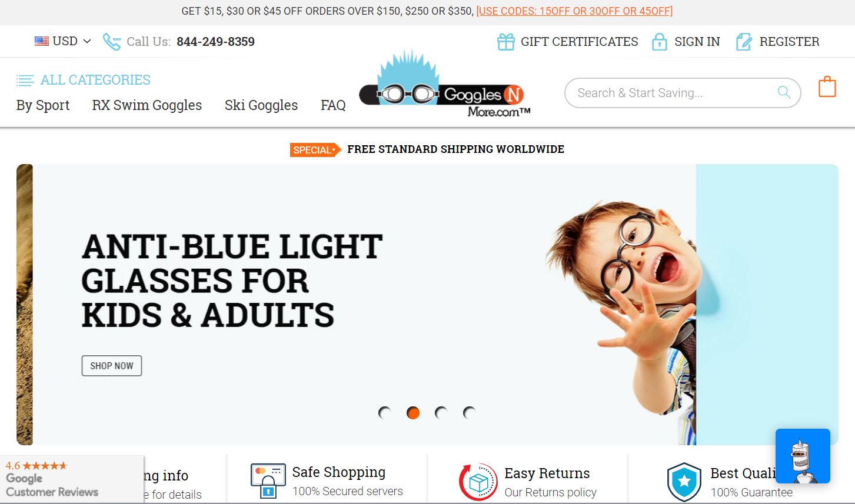This screenshot has height=504, width=855.
Task: Open the orange shopping bag cart
Action: 827,87
